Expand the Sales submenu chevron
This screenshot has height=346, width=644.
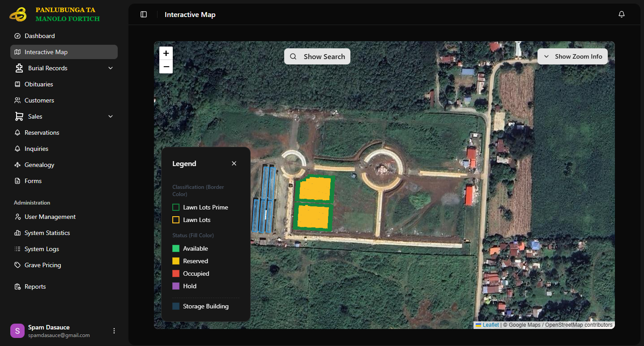click(111, 116)
